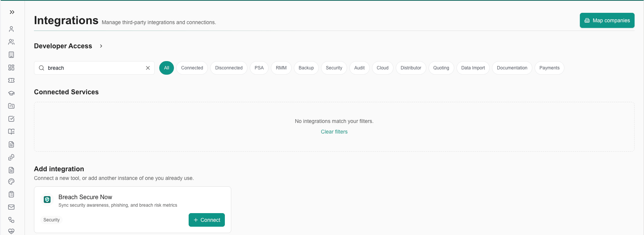The image size is (644, 235).
Task: Open the single user profile sidebar icon
Action: [x=11, y=29]
